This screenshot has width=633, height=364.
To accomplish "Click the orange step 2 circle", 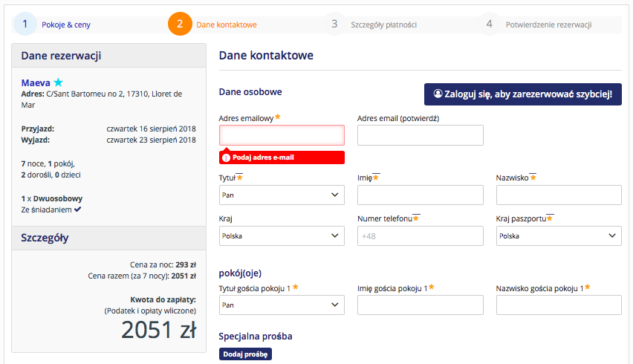I will point(180,25).
